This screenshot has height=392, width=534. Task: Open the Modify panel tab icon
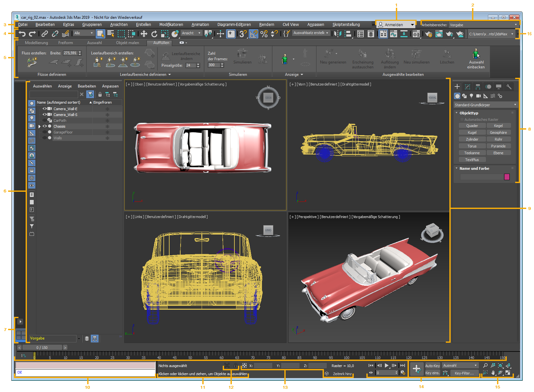point(467,86)
